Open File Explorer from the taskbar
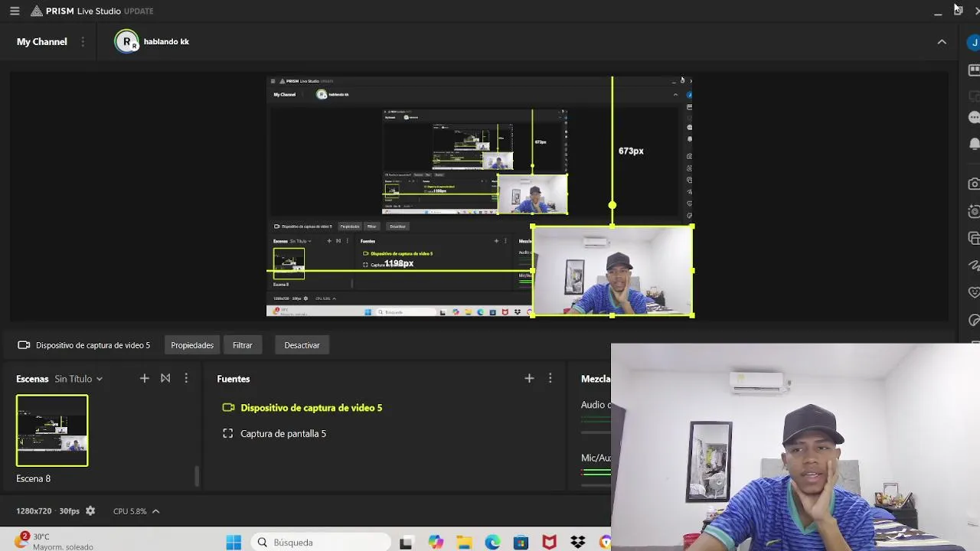The height and width of the screenshot is (551, 980). pyautogui.click(x=464, y=543)
